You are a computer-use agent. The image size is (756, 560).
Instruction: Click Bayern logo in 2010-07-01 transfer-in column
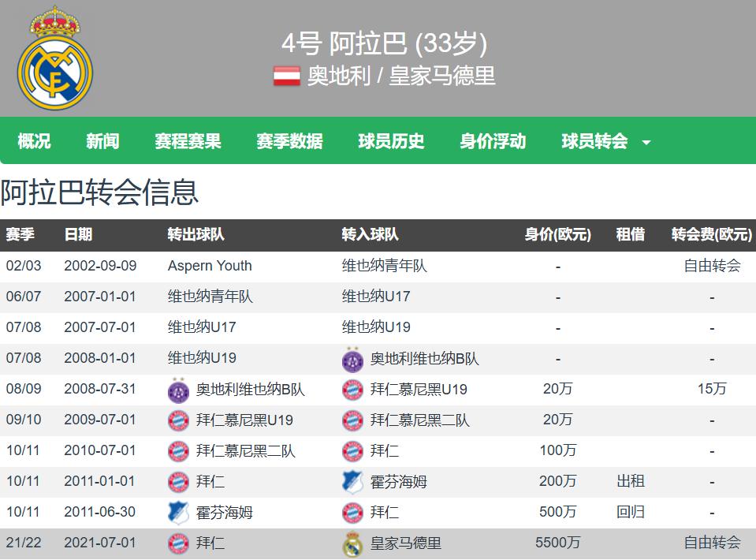click(x=352, y=452)
